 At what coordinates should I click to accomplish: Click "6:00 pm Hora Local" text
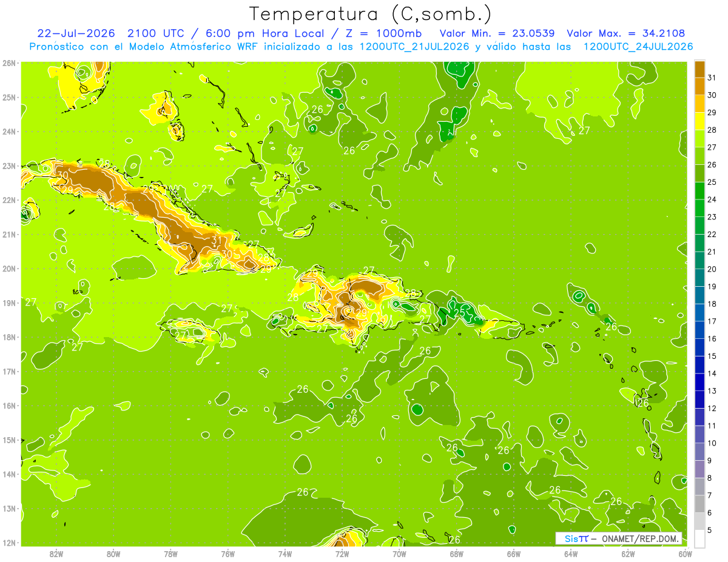tap(266, 33)
